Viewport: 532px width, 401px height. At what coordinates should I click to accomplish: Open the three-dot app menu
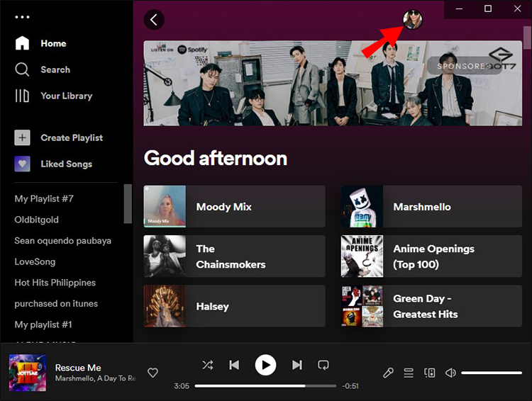pos(23,17)
